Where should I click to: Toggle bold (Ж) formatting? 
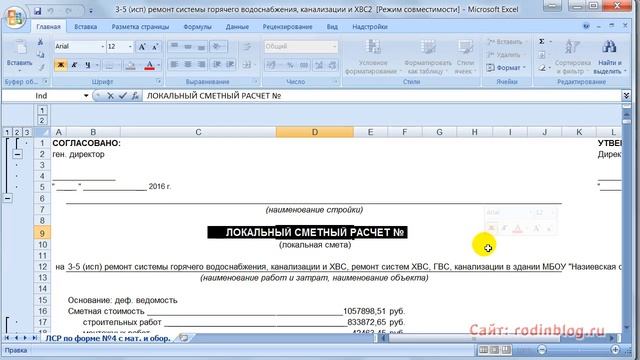(61, 65)
